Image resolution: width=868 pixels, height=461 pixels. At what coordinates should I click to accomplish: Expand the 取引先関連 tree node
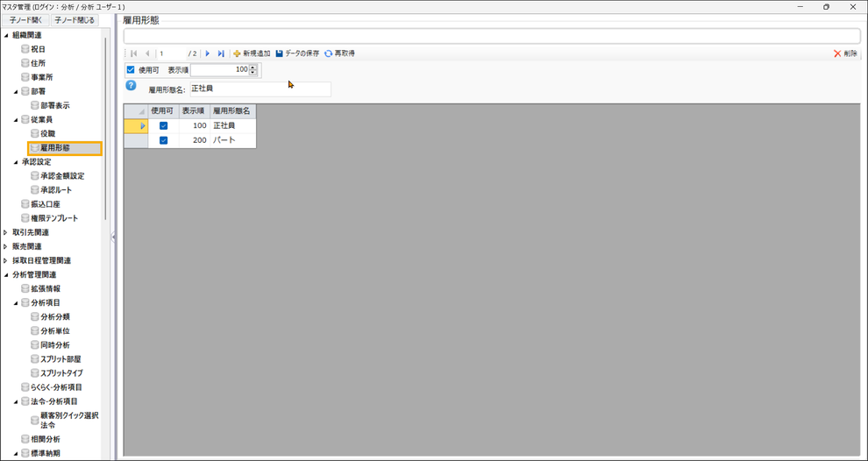5,232
